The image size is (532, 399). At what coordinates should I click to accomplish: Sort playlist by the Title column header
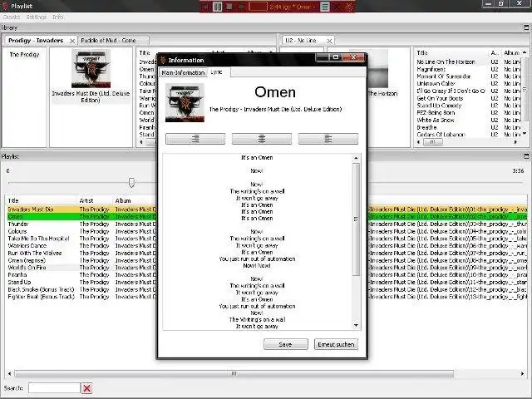(x=42, y=200)
